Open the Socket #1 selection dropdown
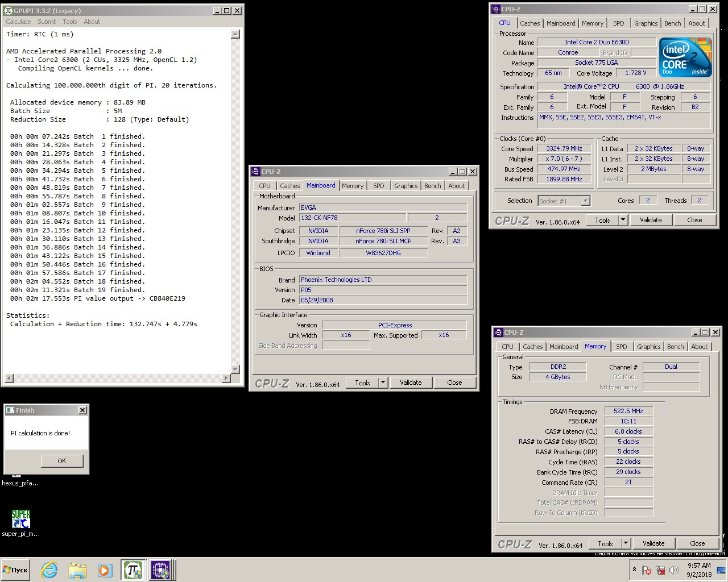The image size is (728, 582). point(564,201)
